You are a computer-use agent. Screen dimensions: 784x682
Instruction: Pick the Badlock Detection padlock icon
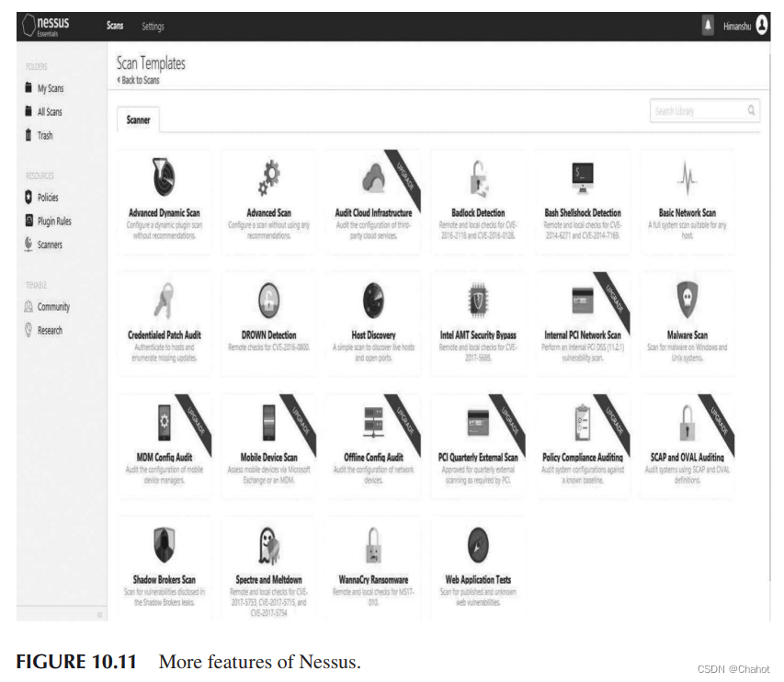[x=479, y=178]
